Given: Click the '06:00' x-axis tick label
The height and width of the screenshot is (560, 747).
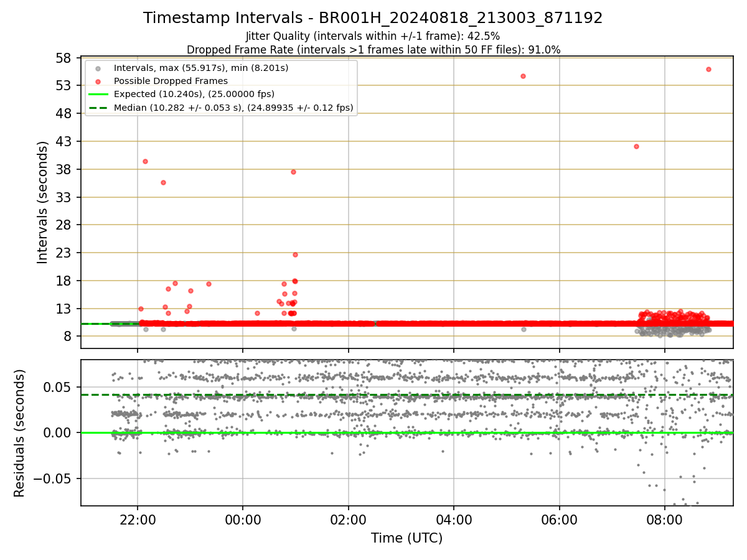Looking at the screenshot, I should (x=560, y=519).
